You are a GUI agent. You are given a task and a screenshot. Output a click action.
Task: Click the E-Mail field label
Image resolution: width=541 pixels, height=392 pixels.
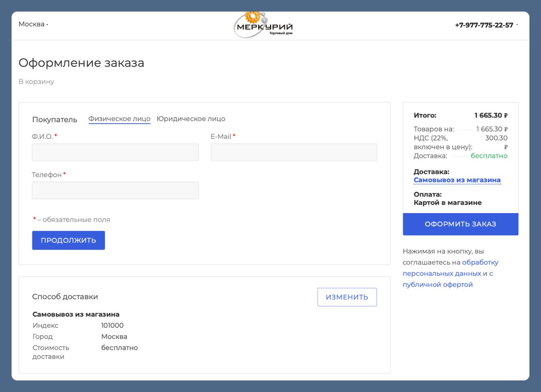[221, 136]
